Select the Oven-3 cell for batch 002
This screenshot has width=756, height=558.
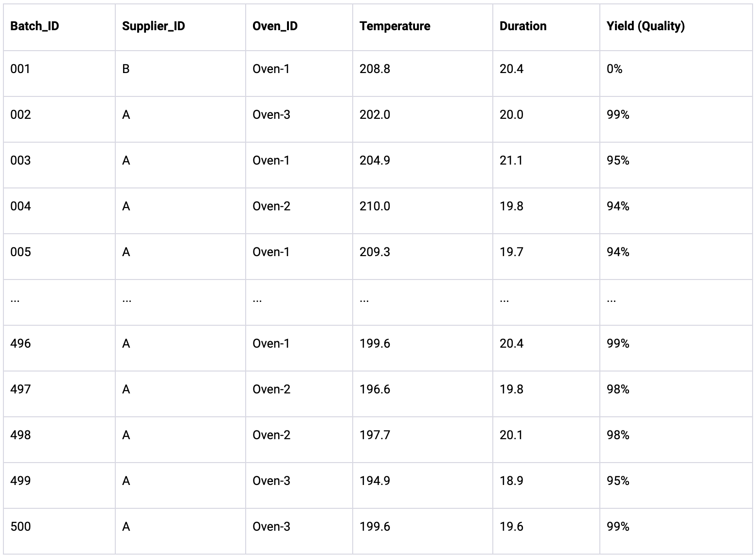271,115
